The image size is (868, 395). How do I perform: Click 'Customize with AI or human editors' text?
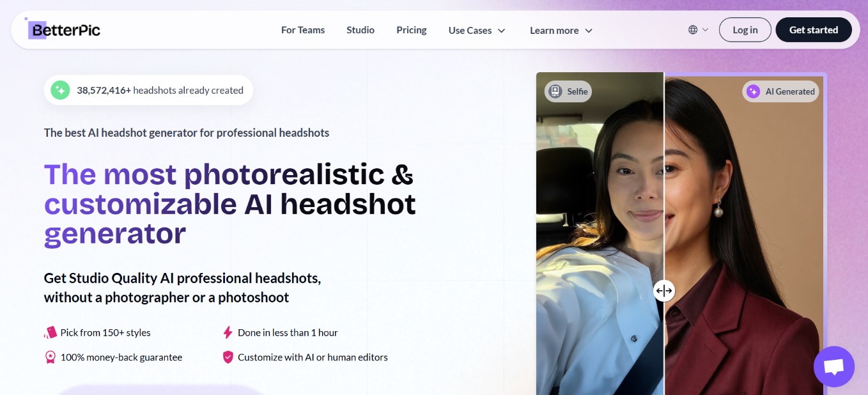coord(313,357)
